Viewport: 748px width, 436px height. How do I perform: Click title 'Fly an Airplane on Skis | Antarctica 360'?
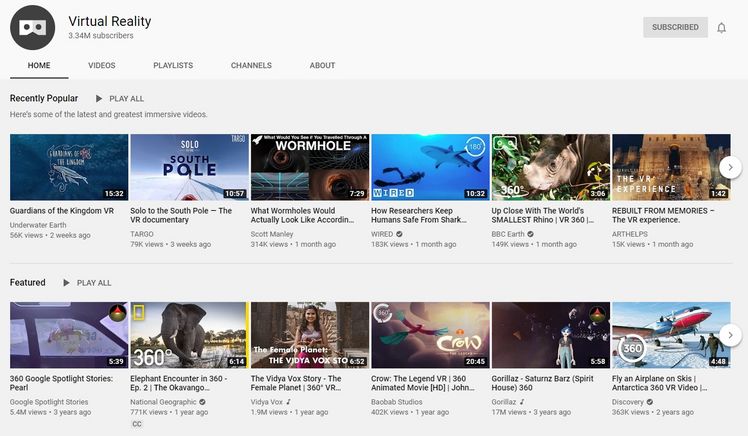[660, 383]
